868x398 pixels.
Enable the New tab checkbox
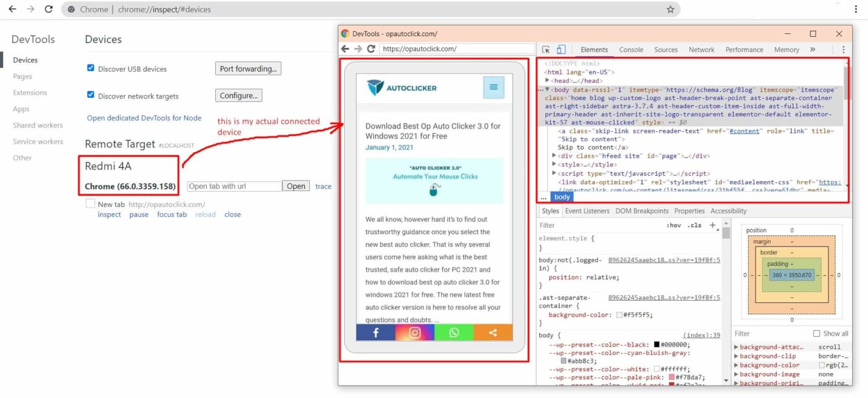pos(90,204)
